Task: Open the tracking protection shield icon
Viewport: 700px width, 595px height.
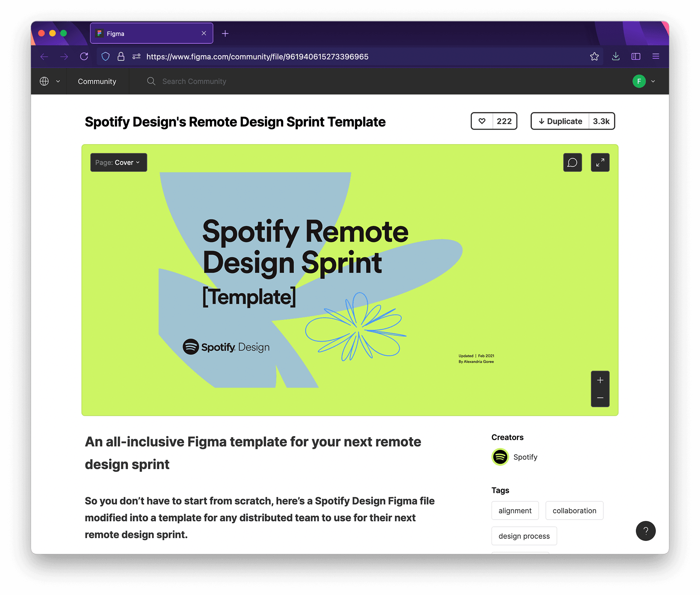Action: [105, 57]
